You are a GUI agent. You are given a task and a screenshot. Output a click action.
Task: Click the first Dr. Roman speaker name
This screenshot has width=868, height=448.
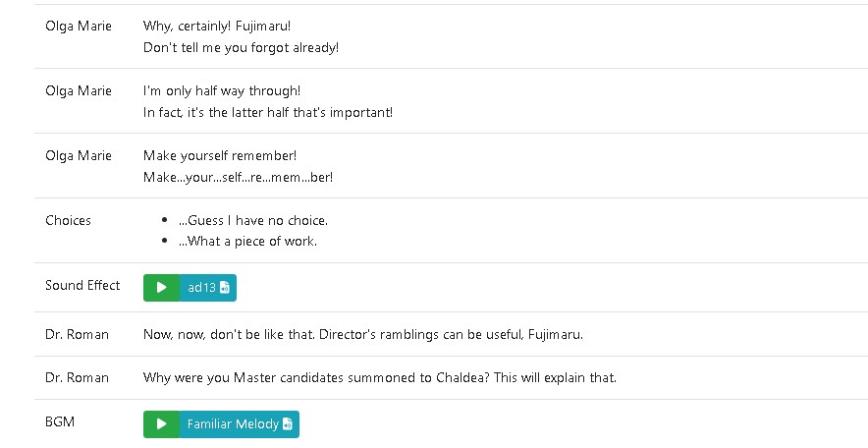point(77,334)
